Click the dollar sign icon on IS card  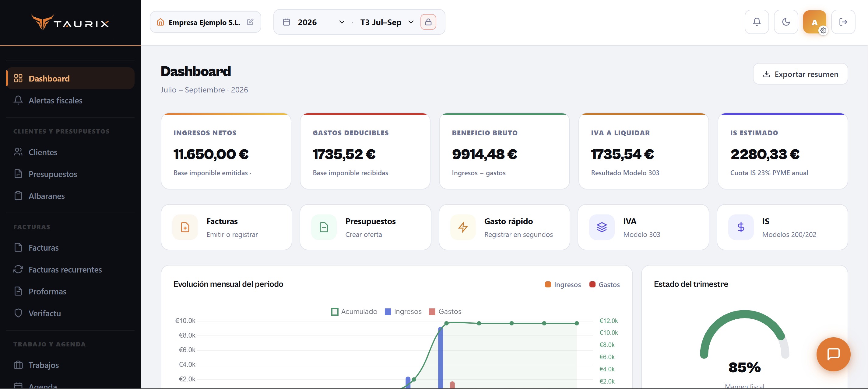(741, 227)
